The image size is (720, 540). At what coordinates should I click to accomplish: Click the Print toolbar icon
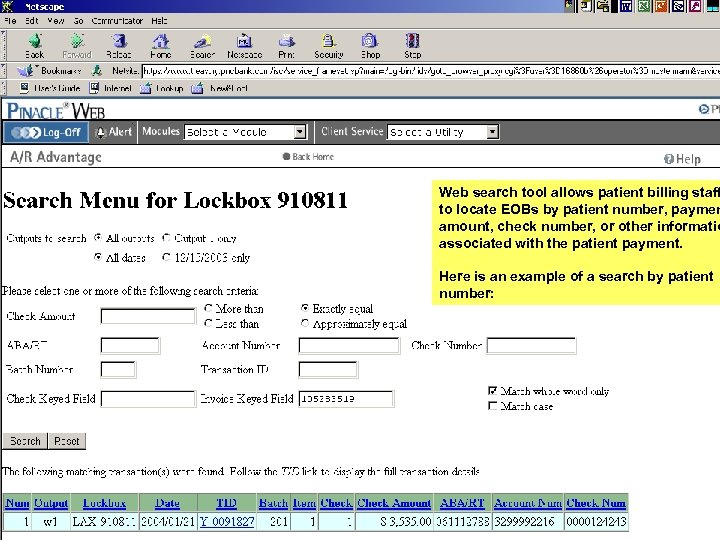tap(287, 41)
